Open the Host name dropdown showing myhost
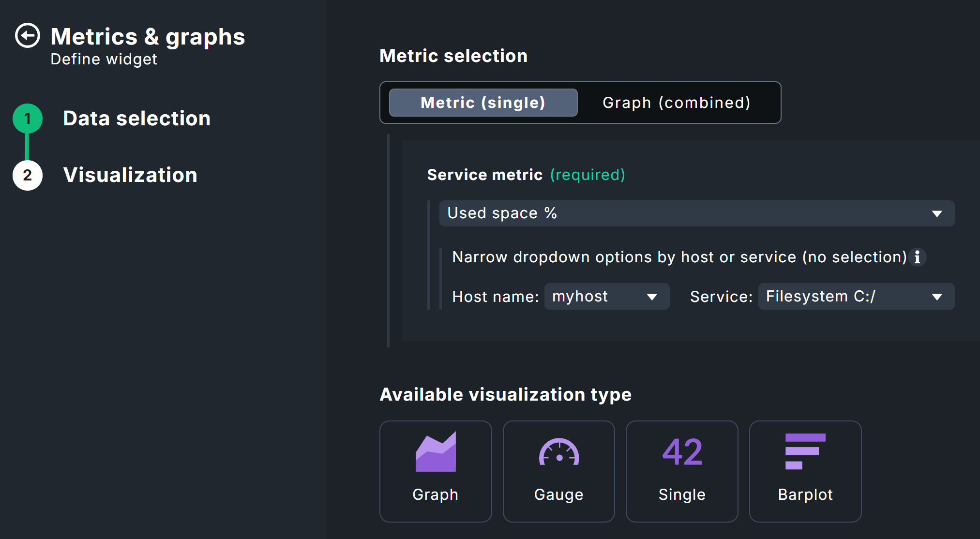Image resolution: width=980 pixels, height=539 pixels. click(x=606, y=296)
